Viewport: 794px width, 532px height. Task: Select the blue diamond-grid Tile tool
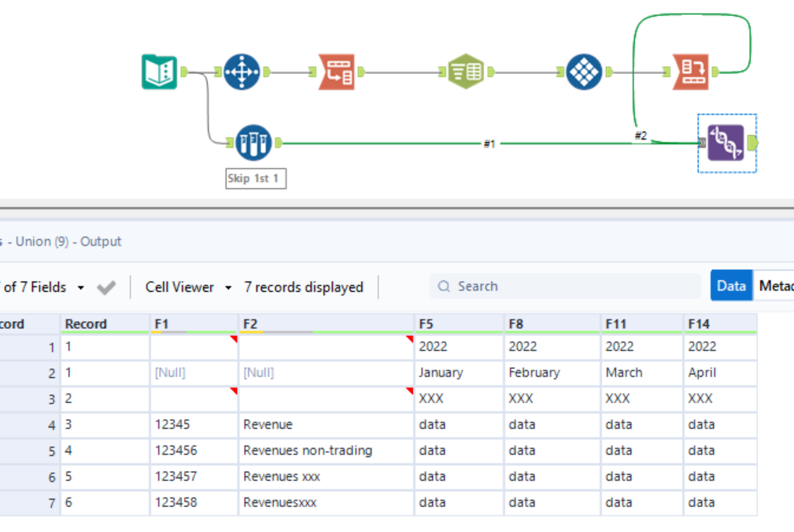[583, 72]
